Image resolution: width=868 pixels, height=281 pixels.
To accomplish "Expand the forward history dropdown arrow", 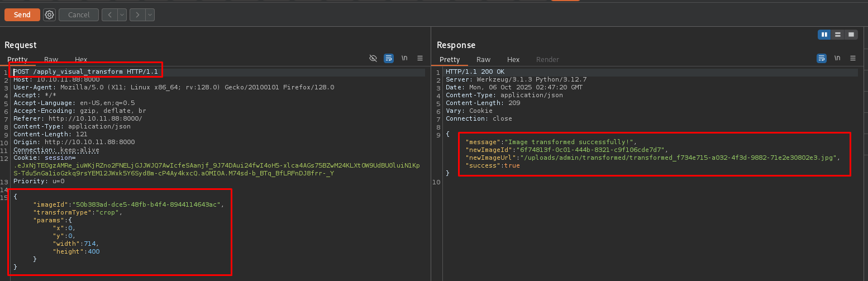I will pyautogui.click(x=150, y=15).
